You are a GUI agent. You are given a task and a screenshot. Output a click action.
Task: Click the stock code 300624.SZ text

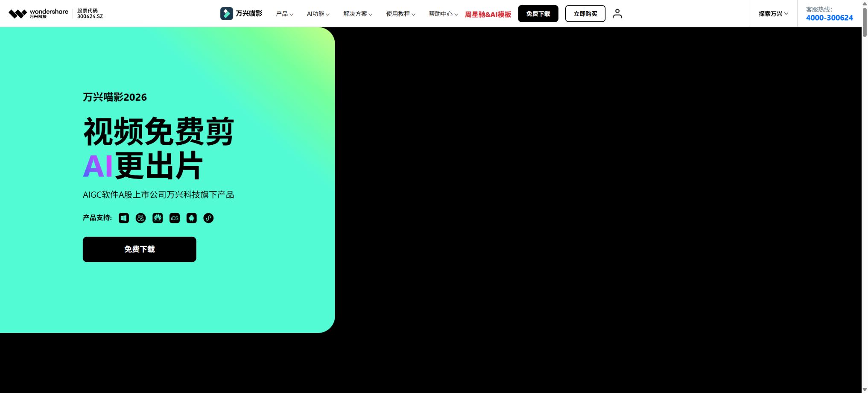[90, 16]
